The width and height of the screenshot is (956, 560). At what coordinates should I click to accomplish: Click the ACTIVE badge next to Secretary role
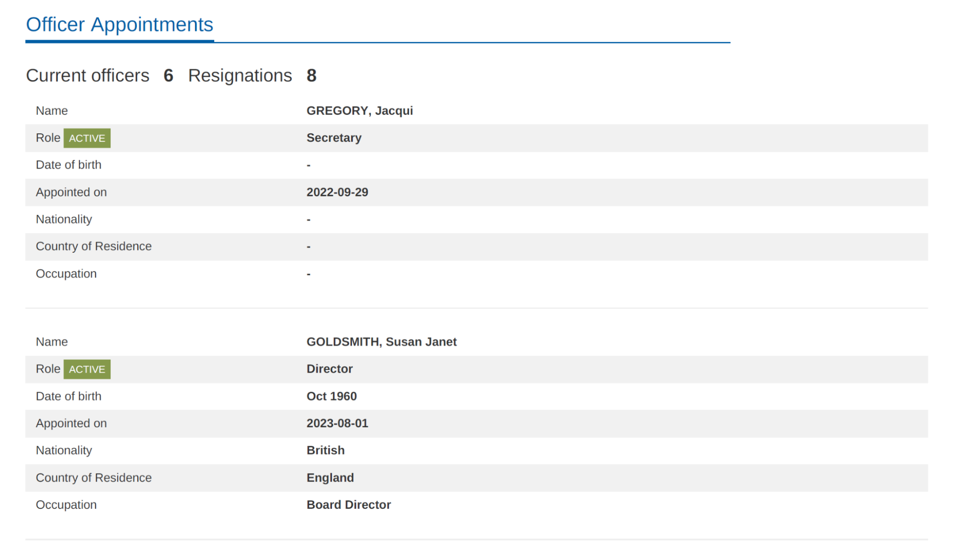coord(87,138)
